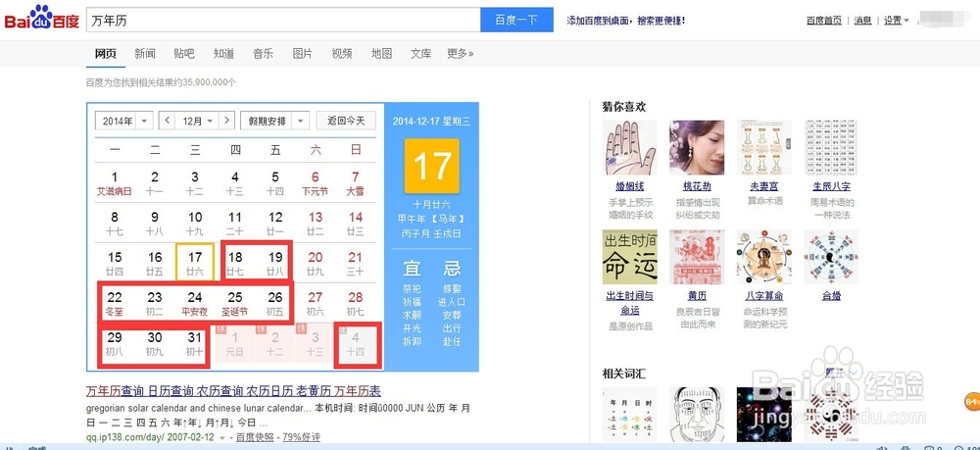
Task: Go to next month arrow
Action: click(x=227, y=121)
